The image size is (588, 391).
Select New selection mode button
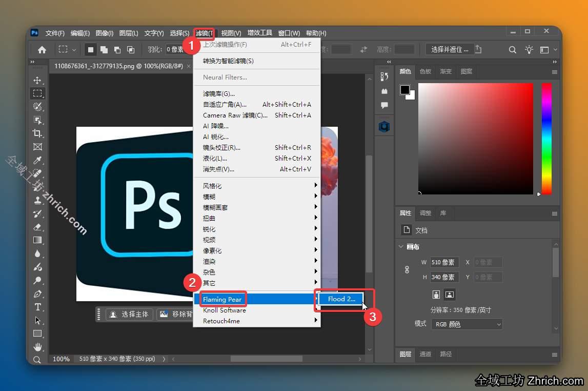pyautogui.click(x=90, y=50)
